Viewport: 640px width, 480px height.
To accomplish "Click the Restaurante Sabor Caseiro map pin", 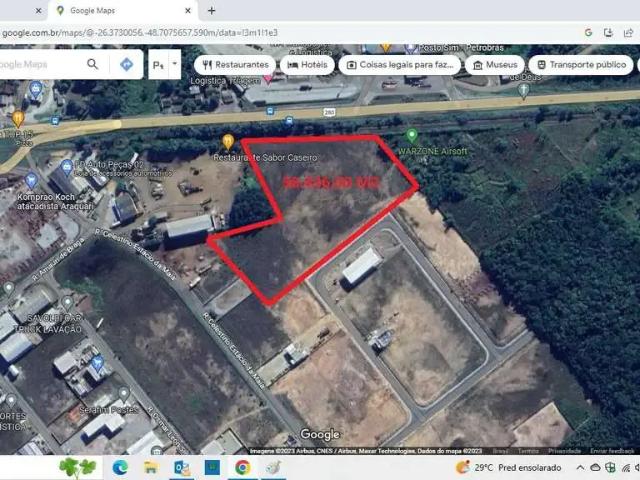I will pyautogui.click(x=228, y=142).
